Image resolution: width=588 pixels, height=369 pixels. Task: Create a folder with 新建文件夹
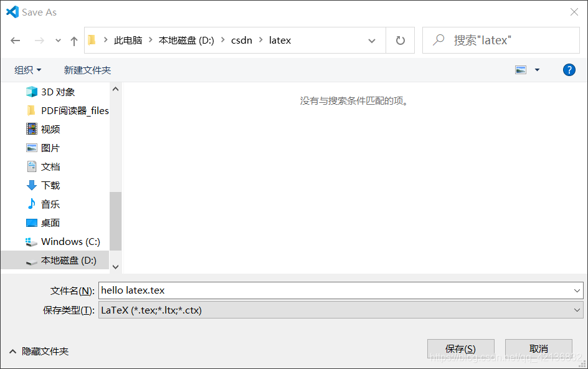point(87,70)
